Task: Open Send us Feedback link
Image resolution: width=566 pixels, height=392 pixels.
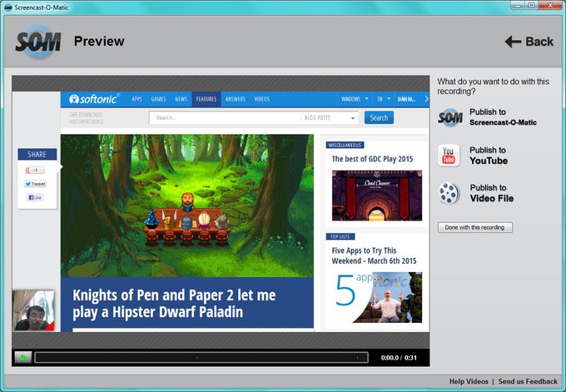Action: 528,381
